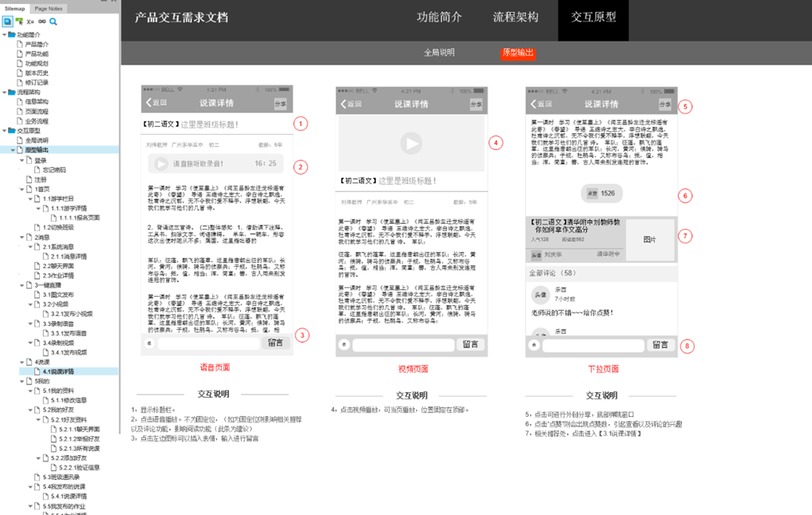Open the 1.2切换班级 page in sitemap
The height and width of the screenshot is (515, 812).
tap(58, 227)
